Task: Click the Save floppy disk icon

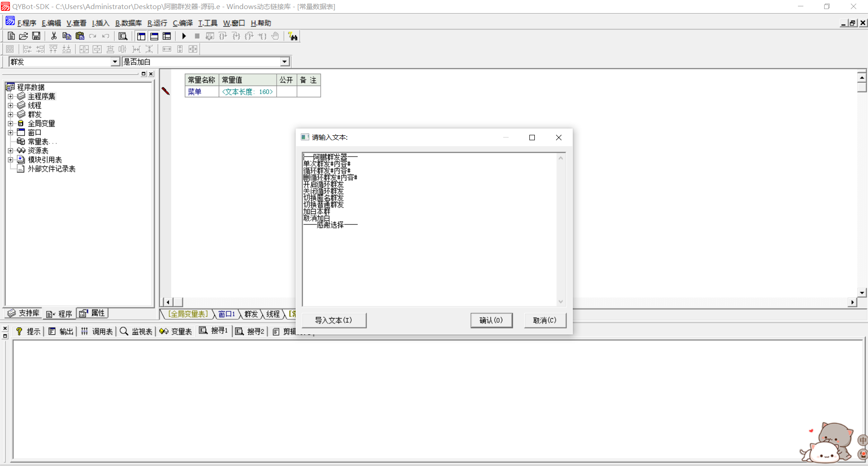Action: pos(36,36)
